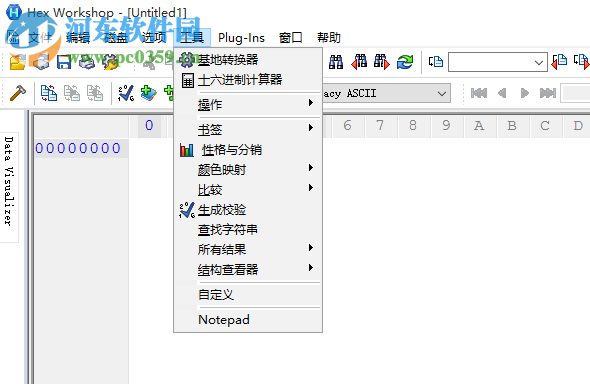Click the Replace green arrows icon
Viewport: 590px width, 384px height.
tap(405, 62)
